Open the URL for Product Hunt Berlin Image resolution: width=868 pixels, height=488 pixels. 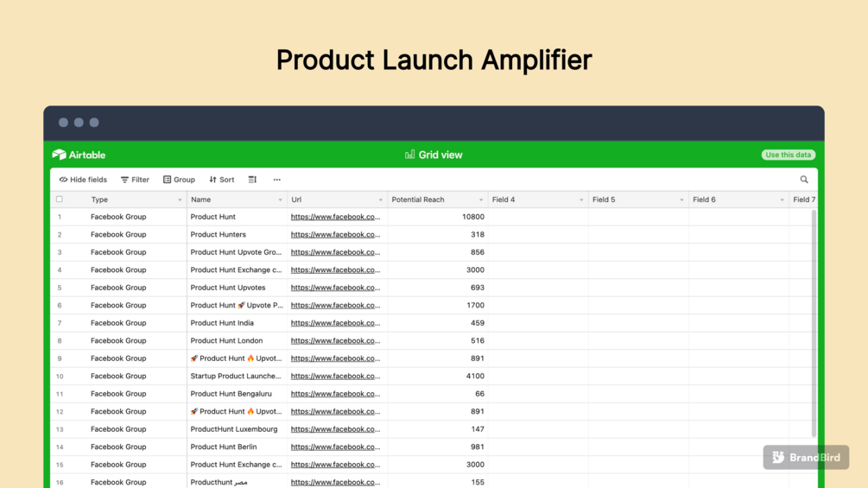pyautogui.click(x=335, y=447)
